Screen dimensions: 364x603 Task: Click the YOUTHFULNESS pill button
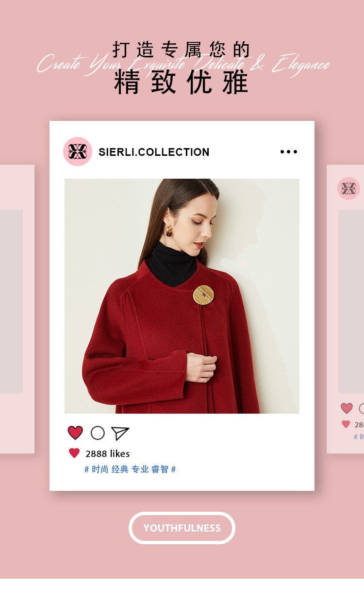[182, 528]
